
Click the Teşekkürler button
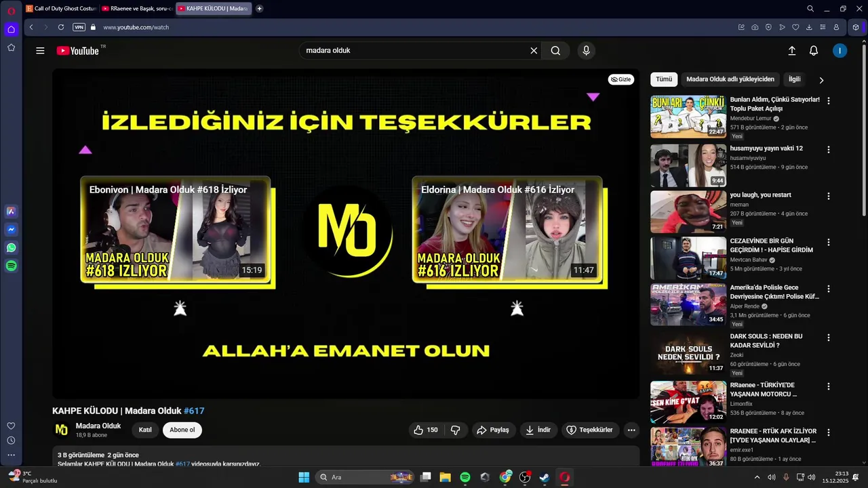point(590,430)
